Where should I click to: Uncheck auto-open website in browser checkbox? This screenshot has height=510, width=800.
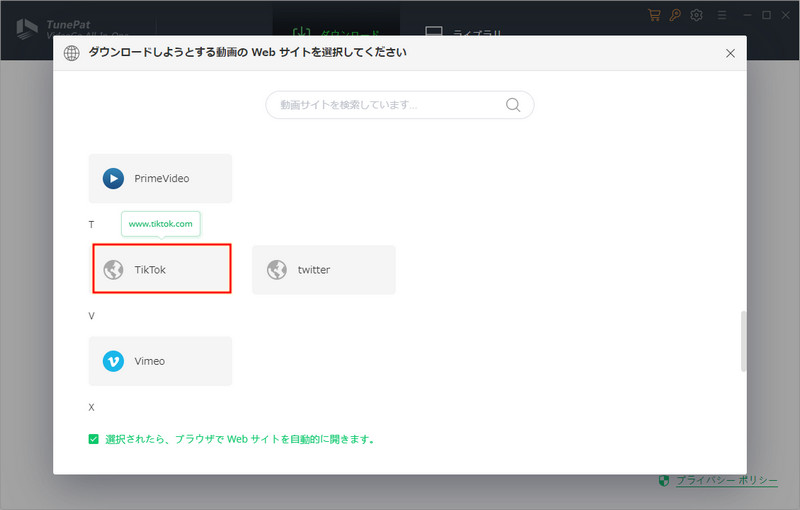click(93, 439)
